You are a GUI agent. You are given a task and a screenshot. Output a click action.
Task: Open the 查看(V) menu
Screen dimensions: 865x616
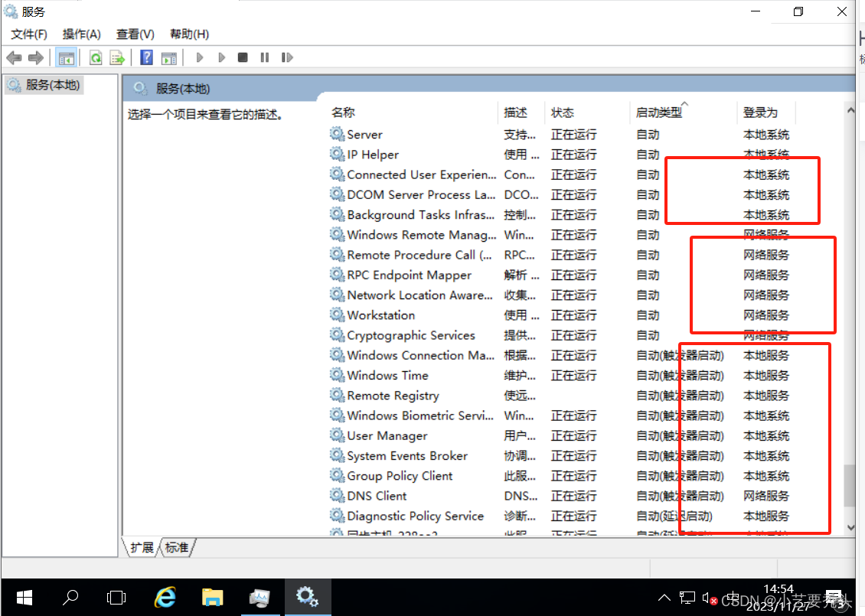click(x=135, y=34)
